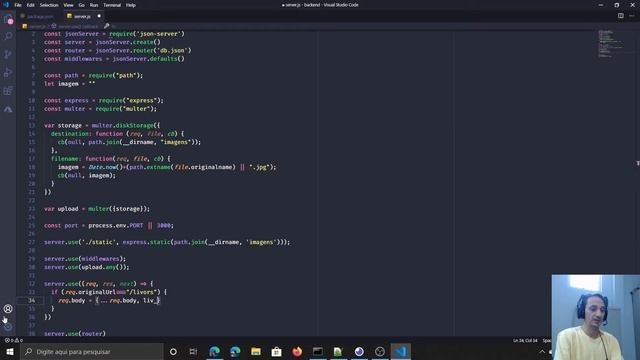Click 'server.use(upload.any());' line
Image resolution: width=640 pixels, height=360 pixels.
(87, 267)
